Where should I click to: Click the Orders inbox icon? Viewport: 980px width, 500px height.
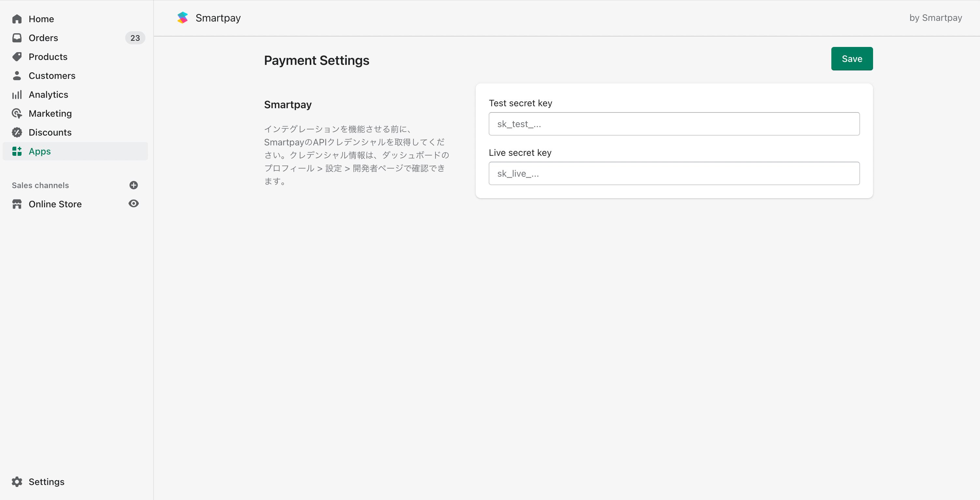(17, 37)
